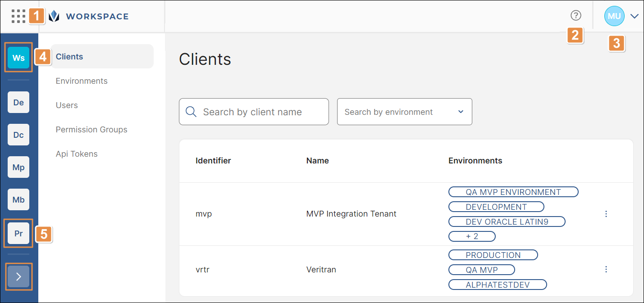The height and width of the screenshot is (303, 644).
Task: Expand user menu chevron next to avatar
Action: [635, 16]
